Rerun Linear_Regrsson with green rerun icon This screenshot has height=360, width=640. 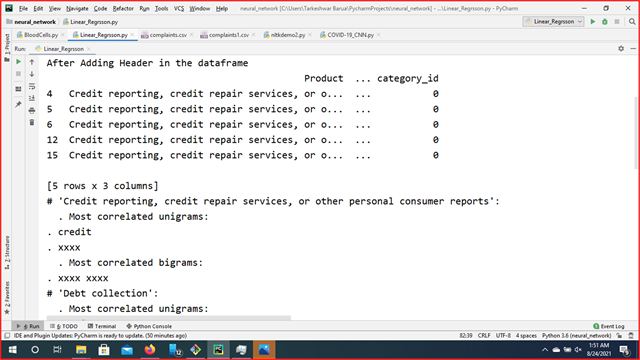(x=18, y=62)
